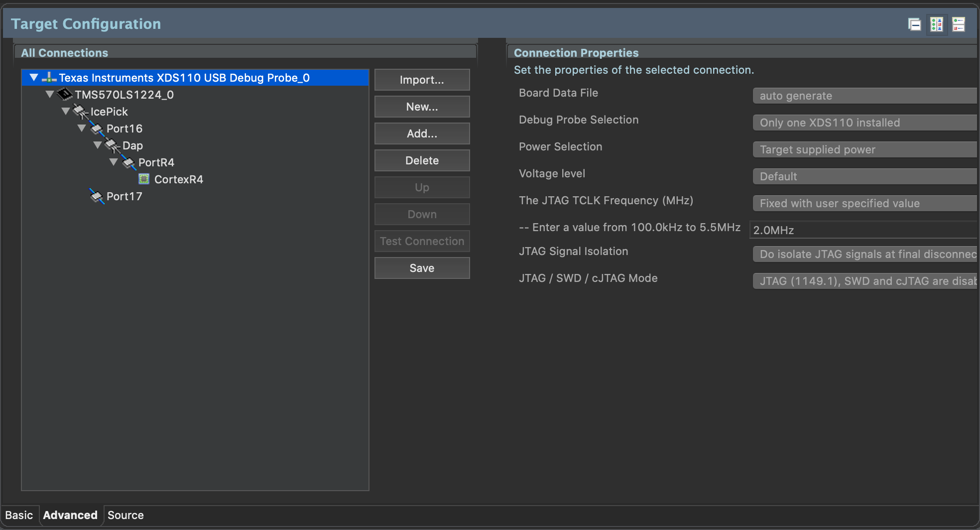The image size is (980, 530).
Task: Click the CortexR4 CPU core icon
Action: point(144,179)
